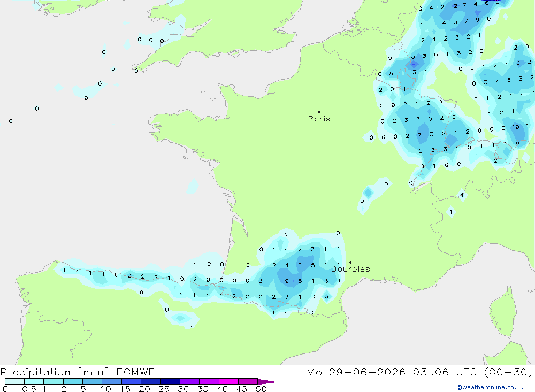Image resolution: width=535 pixels, height=392 pixels.
Task: Click the '50' legend scale label
Action: point(261,389)
